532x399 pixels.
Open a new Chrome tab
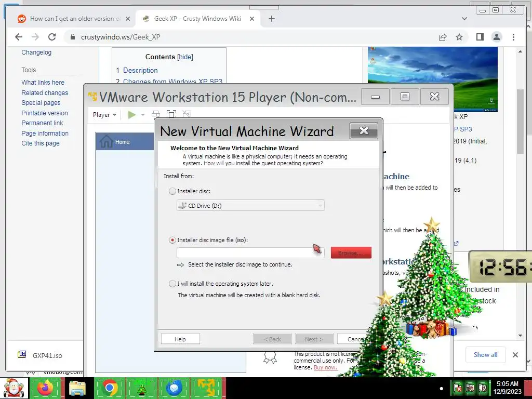pyautogui.click(x=271, y=19)
